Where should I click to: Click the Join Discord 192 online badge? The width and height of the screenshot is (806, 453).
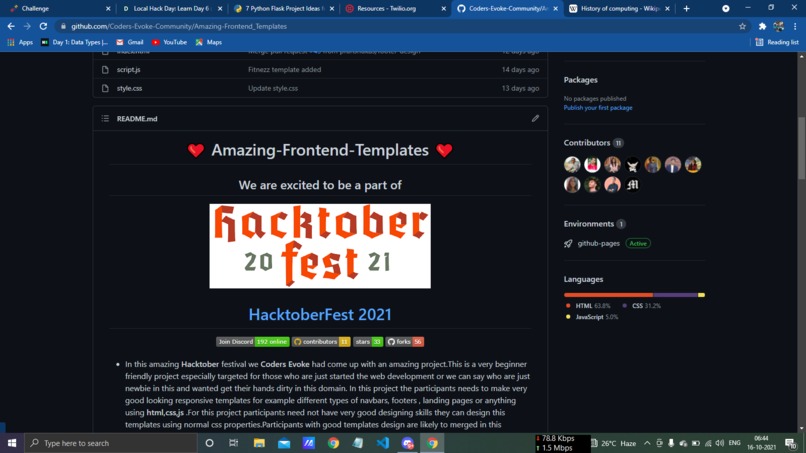(x=252, y=341)
